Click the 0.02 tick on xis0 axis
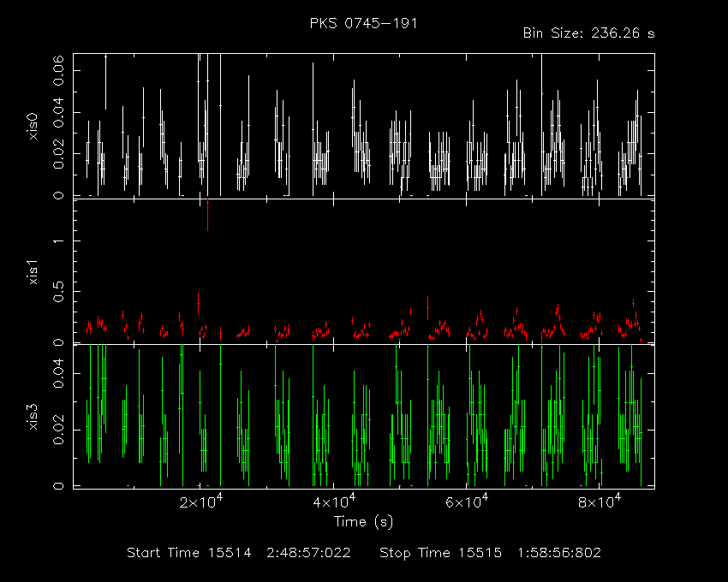Screen dimensions: 728x582 pos(58,153)
